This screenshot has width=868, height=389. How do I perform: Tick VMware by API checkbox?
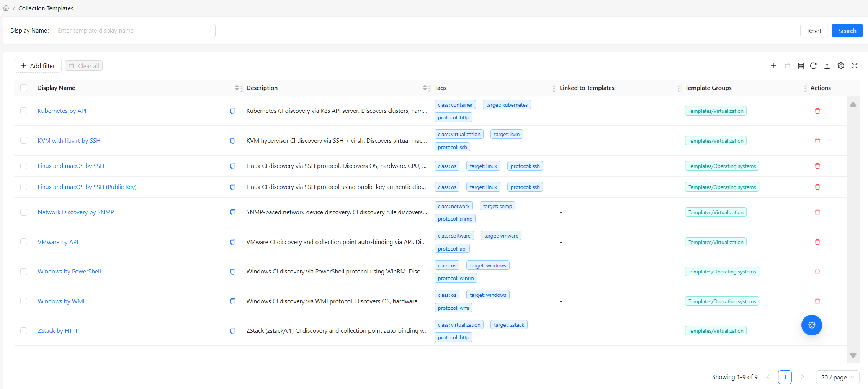24,242
